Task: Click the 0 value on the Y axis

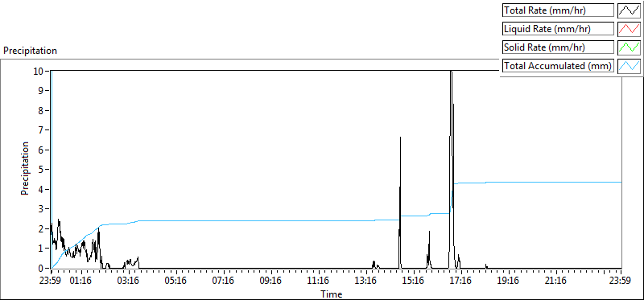Action: pyautogui.click(x=41, y=269)
